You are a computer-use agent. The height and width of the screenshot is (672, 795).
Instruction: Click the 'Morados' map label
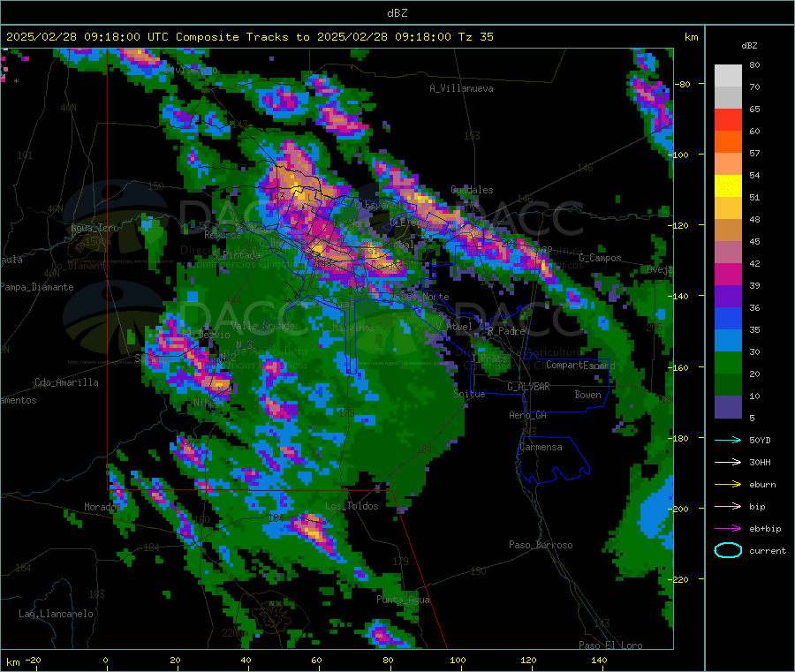click(103, 507)
